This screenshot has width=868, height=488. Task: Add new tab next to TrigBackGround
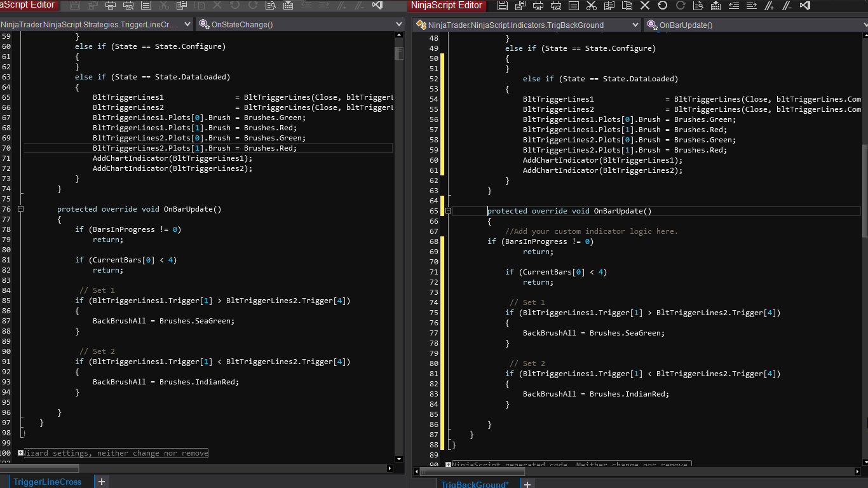click(527, 484)
